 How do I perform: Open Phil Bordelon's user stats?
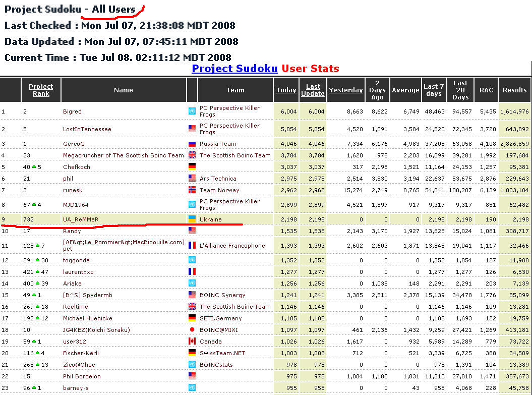click(82, 376)
